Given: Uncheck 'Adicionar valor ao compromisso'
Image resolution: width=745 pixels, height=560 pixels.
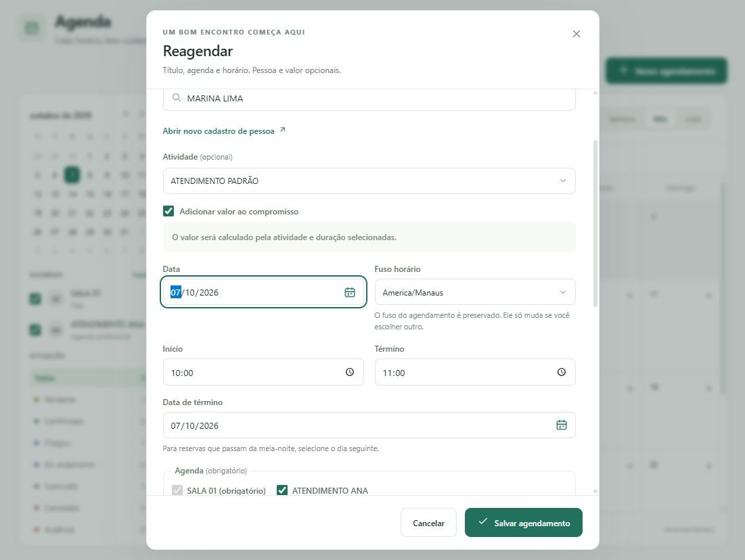Looking at the screenshot, I should [x=168, y=212].
